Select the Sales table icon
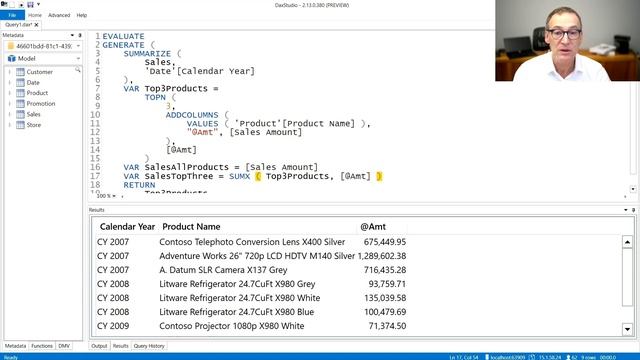 (20, 114)
